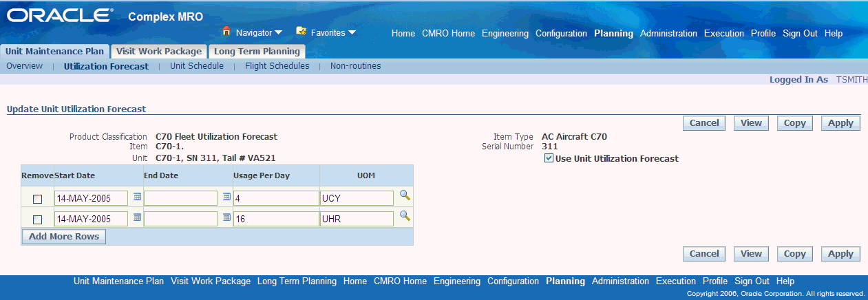This screenshot has width=868, height=300.
Task: Go to Home in header links
Action: [x=403, y=33]
